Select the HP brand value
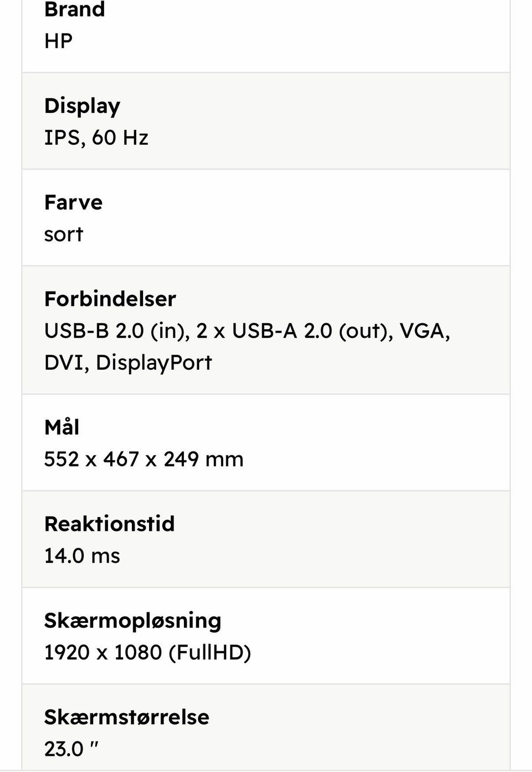The width and height of the screenshot is (532, 772). [58, 41]
